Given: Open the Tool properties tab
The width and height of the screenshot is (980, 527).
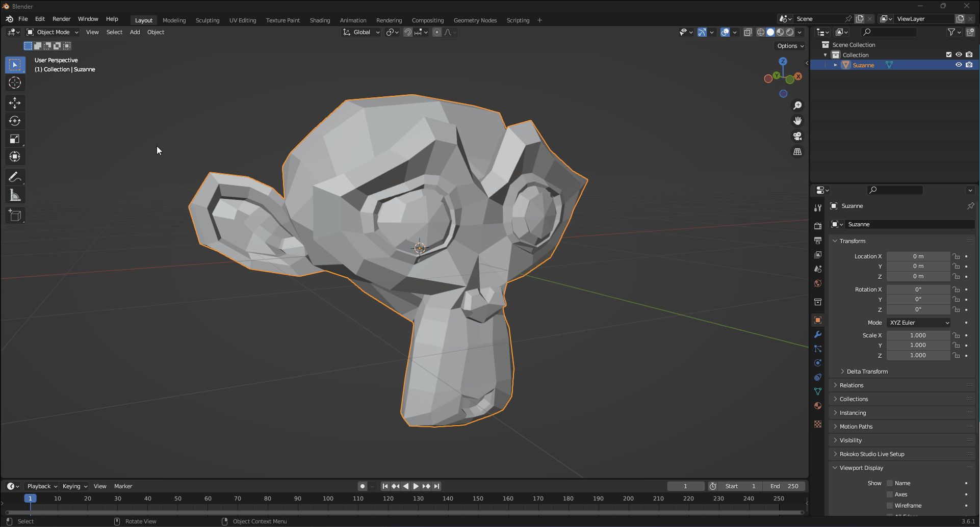Looking at the screenshot, I should point(818,208).
